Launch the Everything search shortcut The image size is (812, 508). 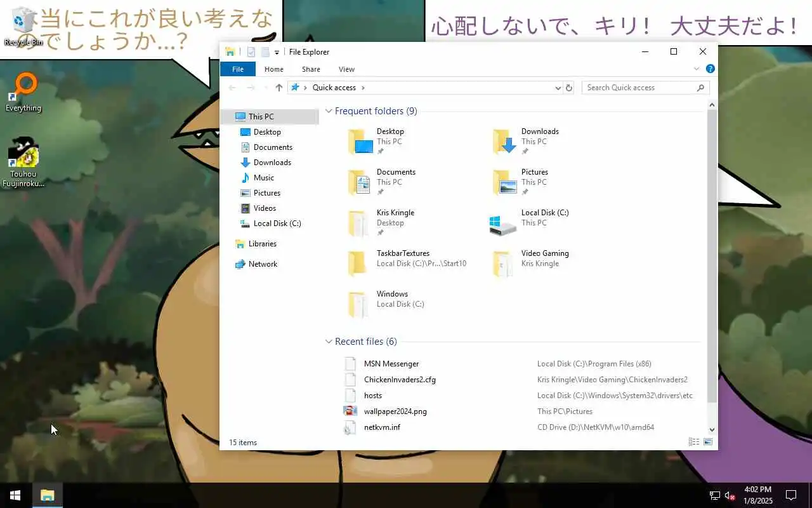coord(23,93)
